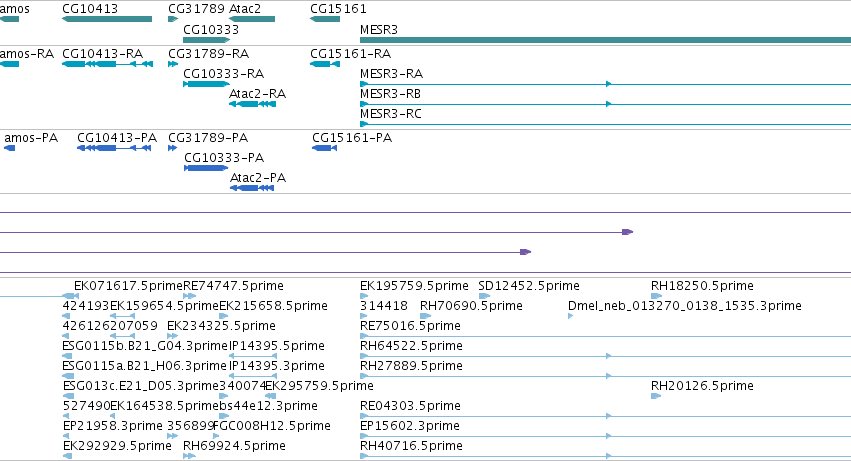Click the RE75016.5prime EST label
This screenshot has width=851, height=461.
(x=410, y=326)
